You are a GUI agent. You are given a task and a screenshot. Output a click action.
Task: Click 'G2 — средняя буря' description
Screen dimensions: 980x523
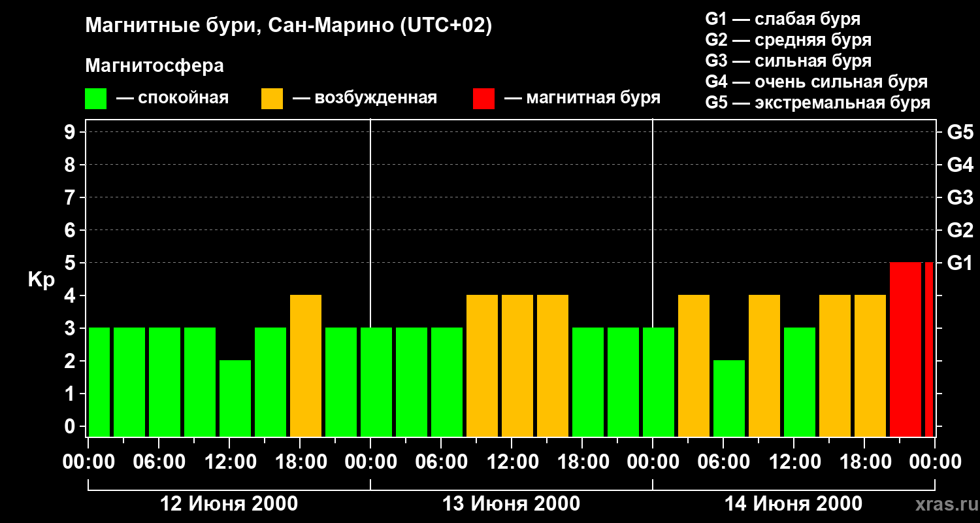(788, 39)
